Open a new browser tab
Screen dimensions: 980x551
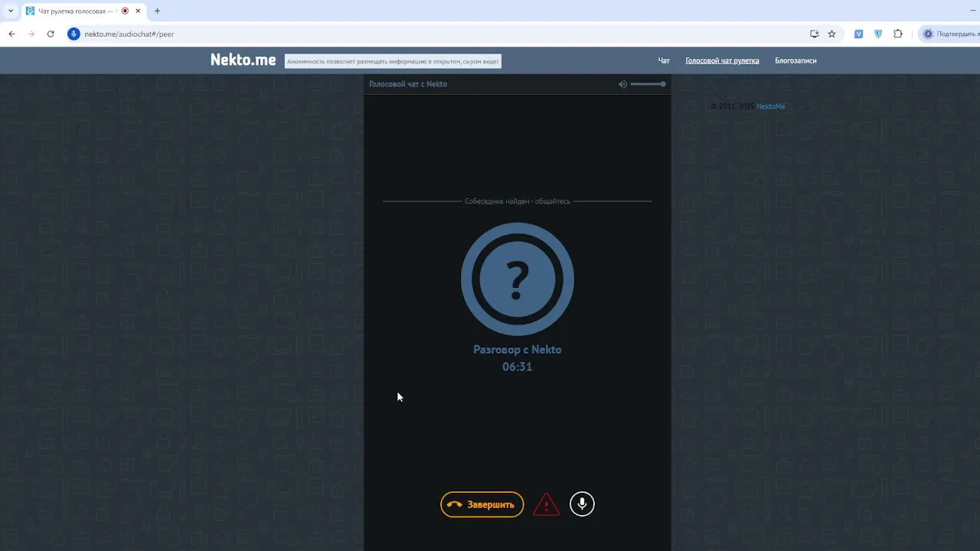tap(157, 11)
